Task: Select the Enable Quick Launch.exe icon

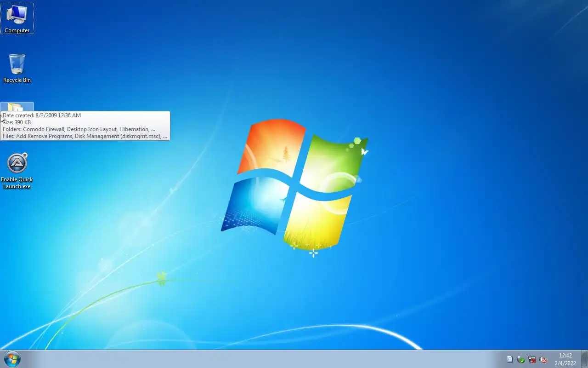Action: click(x=17, y=171)
